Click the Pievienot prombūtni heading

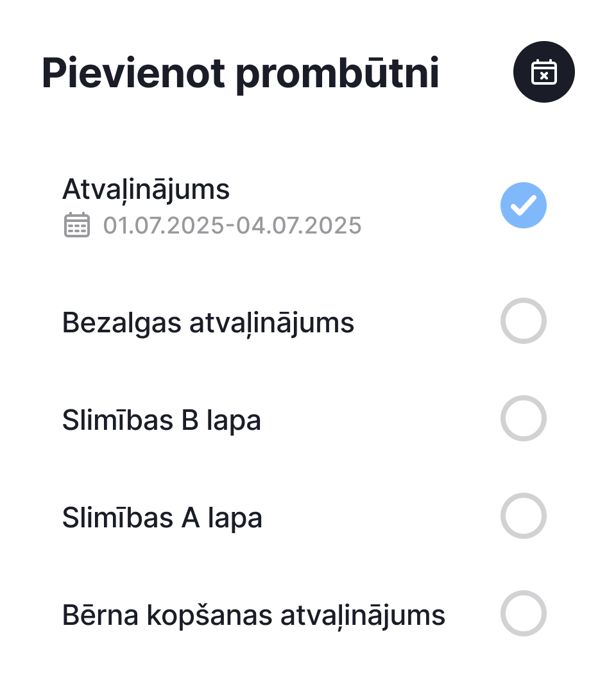coord(241,73)
